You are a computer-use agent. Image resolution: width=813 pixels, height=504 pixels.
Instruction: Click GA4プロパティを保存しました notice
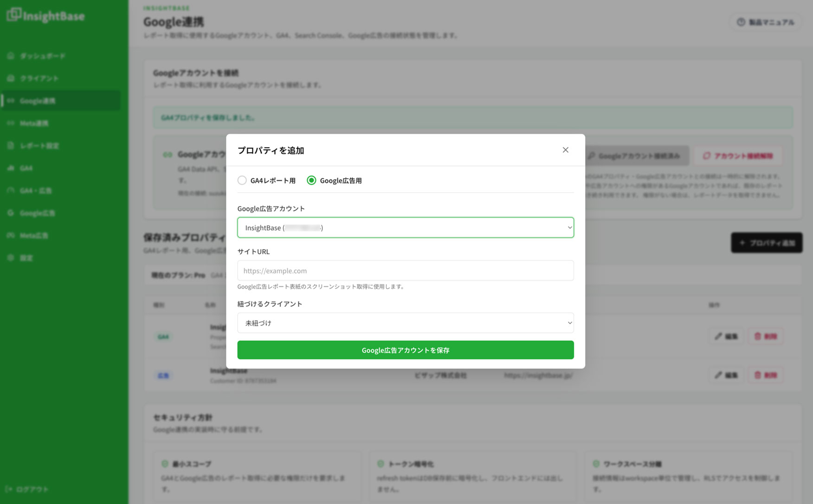coord(473,117)
